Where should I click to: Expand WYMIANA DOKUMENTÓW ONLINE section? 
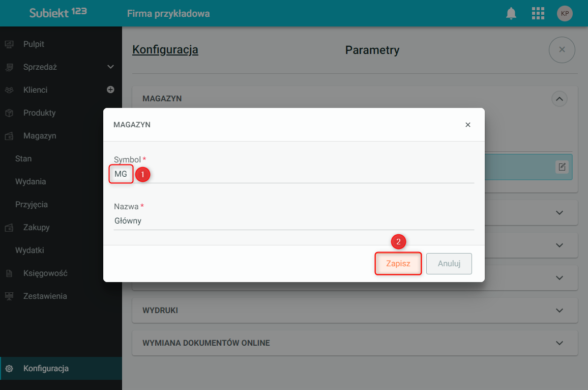coord(355,343)
